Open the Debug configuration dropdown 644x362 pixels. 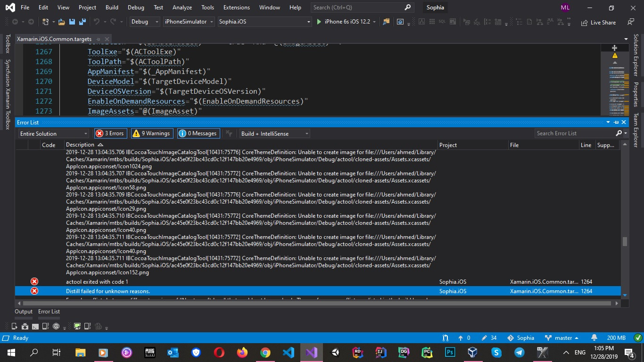pos(145,22)
